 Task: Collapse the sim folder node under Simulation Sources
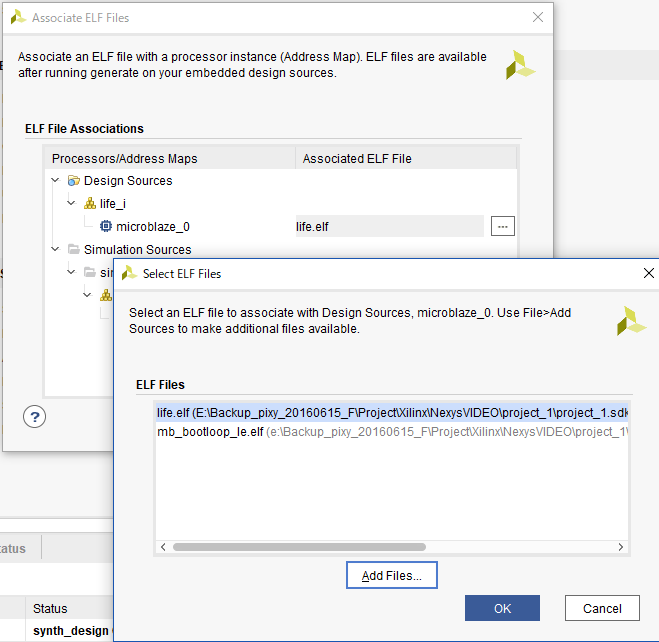(x=71, y=272)
